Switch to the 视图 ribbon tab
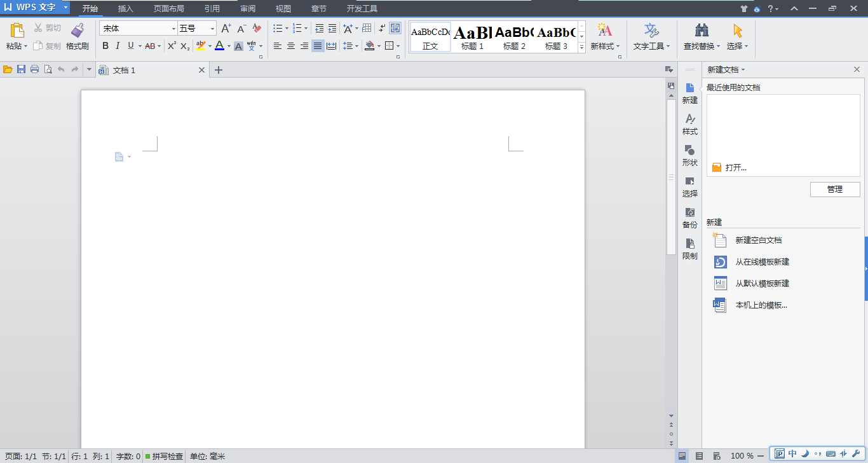 [283, 9]
